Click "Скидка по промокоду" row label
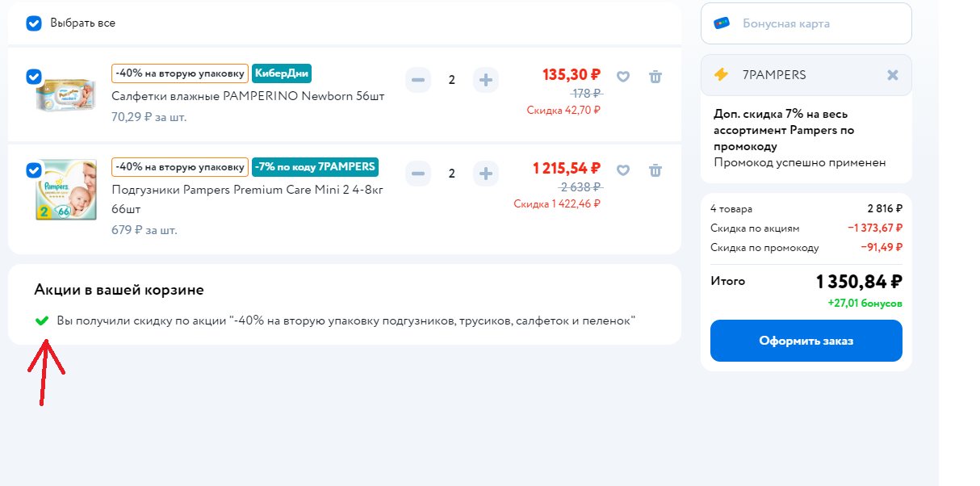Screen dimensions: 980x486 click(x=764, y=248)
